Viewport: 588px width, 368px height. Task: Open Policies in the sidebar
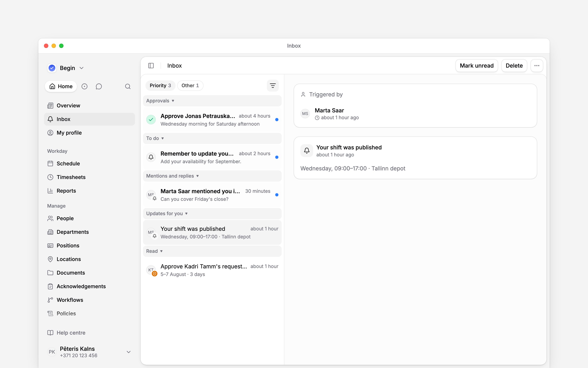pos(89,313)
